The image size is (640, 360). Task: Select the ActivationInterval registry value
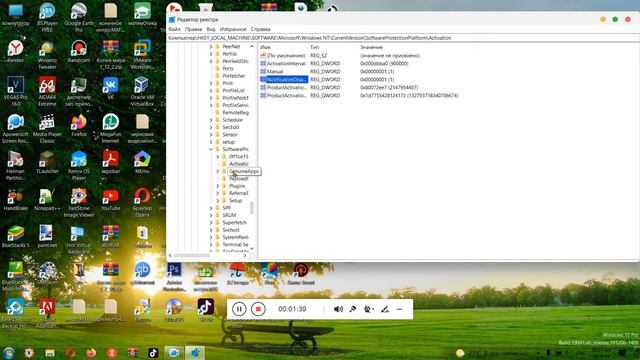[285, 64]
